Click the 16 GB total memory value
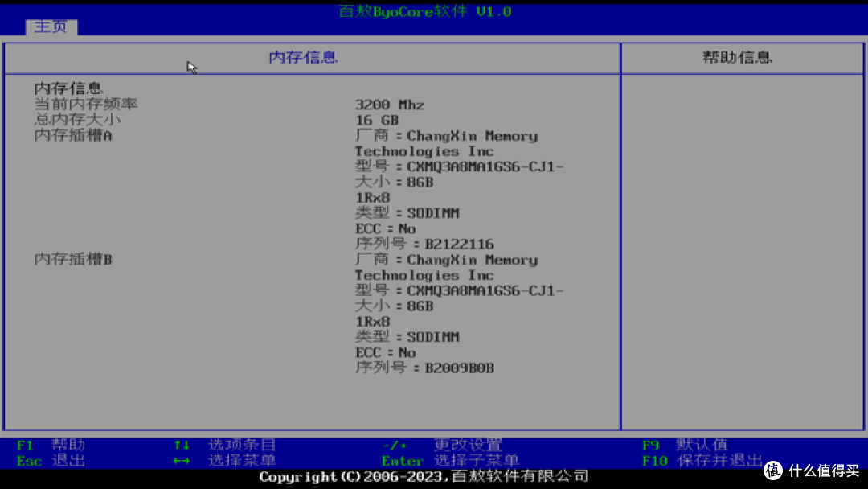 click(377, 120)
